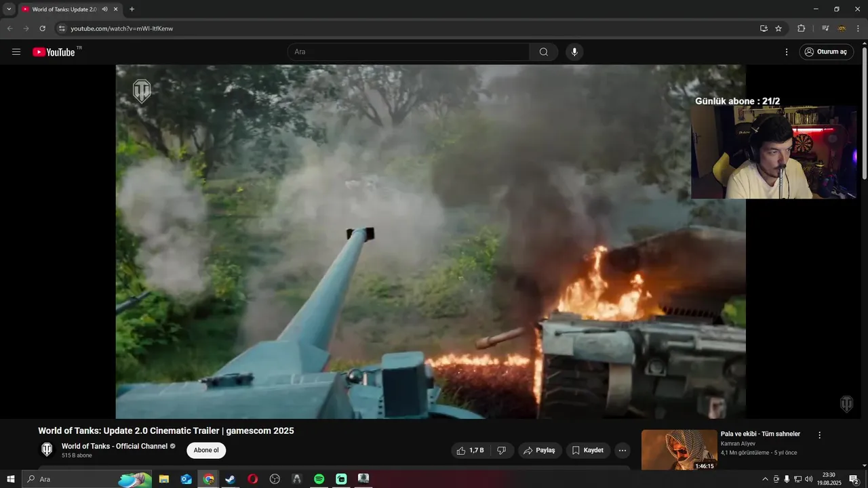Subscribe with the Abone ol button
This screenshot has height=488, width=868.
[x=206, y=450]
